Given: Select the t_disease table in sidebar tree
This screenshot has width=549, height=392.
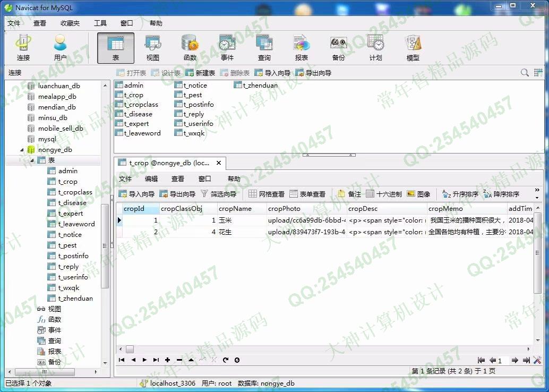Looking at the screenshot, I should pyautogui.click(x=72, y=203).
